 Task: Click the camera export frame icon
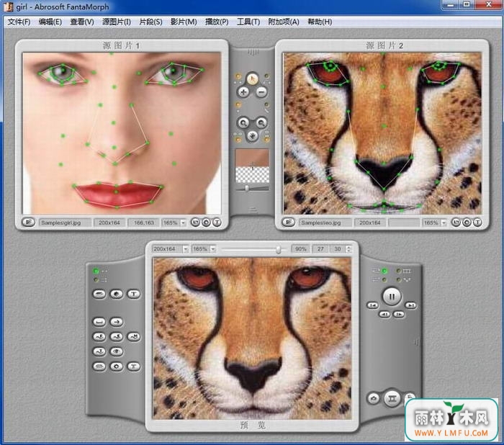[x=374, y=398]
